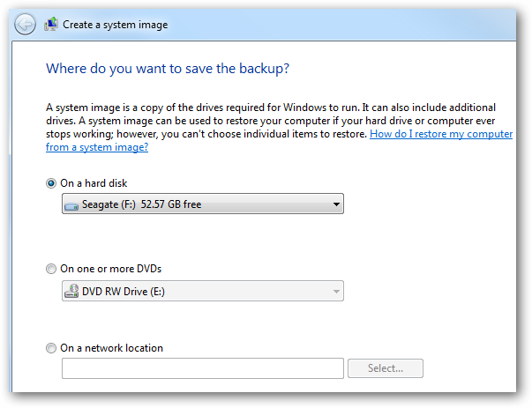Go back with the arrow button

pos(26,24)
